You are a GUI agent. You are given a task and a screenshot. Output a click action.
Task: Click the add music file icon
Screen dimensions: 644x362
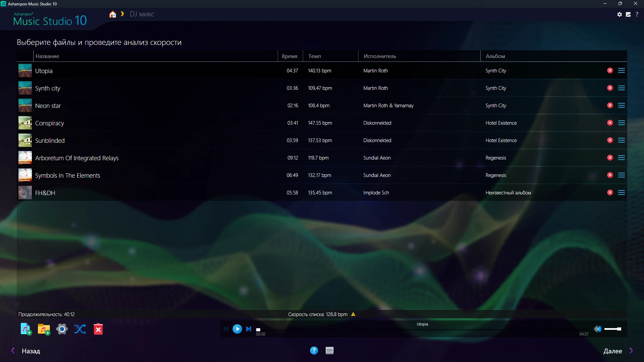(x=26, y=329)
